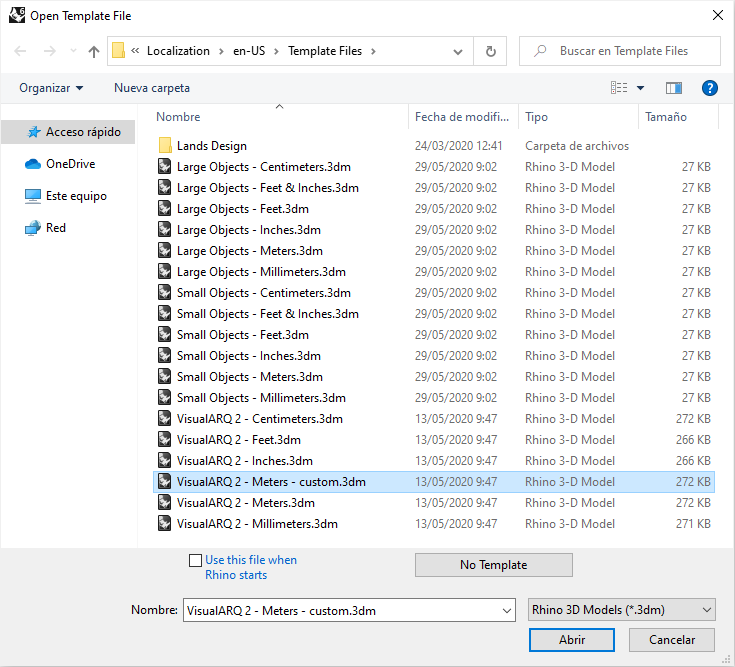The height and width of the screenshot is (667, 735).
Task: Select VisualARQ 2 - Feet.3dm file name
Action: tap(239, 440)
